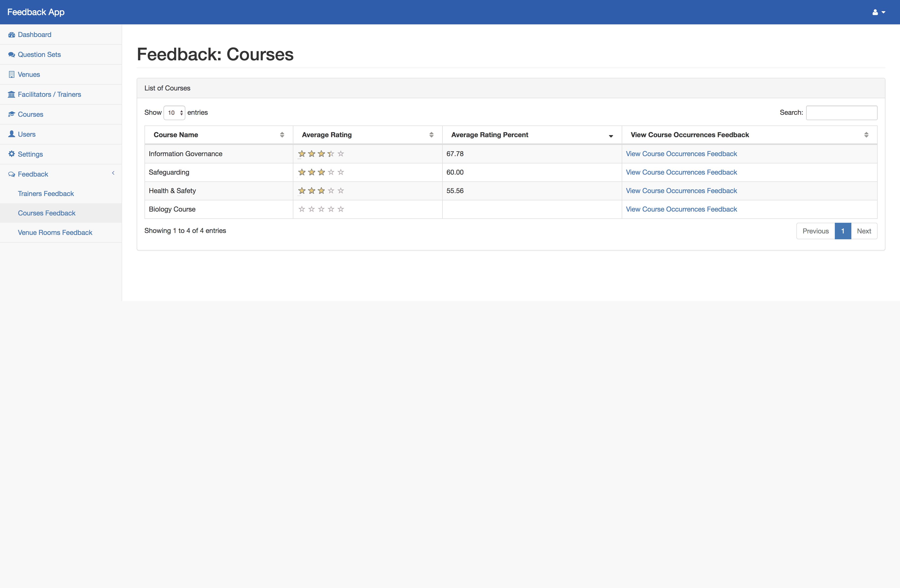Open the user account icon in header
This screenshot has height=588, width=900.
click(x=875, y=12)
